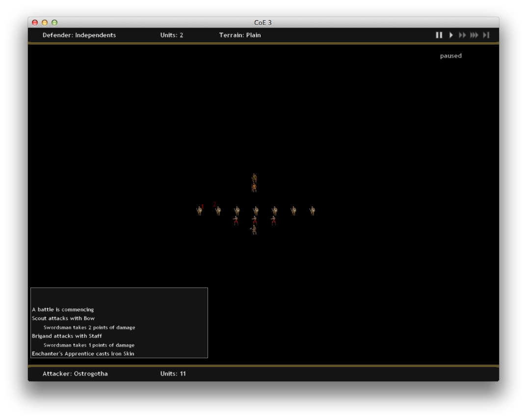This screenshot has width=527, height=420.
Task: Click the 'Attacker: Ostrogotha' label
Action: coord(75,374)
